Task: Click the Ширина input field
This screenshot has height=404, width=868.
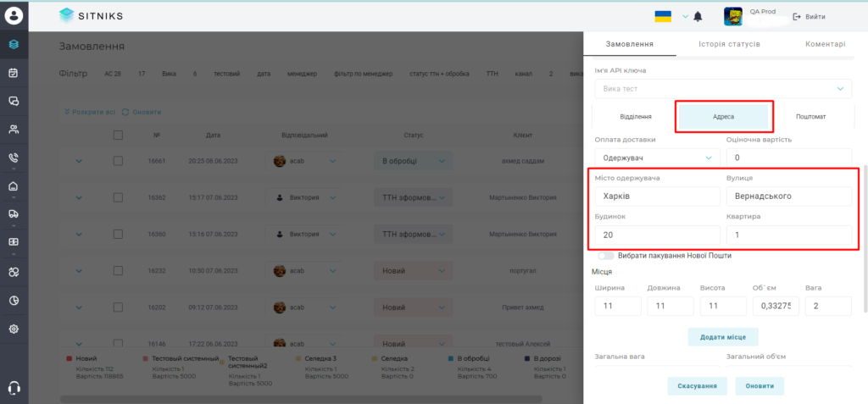Action: (618, 306)
